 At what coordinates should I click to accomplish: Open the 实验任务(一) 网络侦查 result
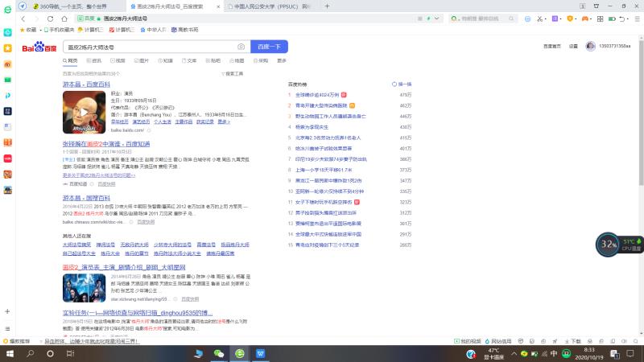pos(138,313)
